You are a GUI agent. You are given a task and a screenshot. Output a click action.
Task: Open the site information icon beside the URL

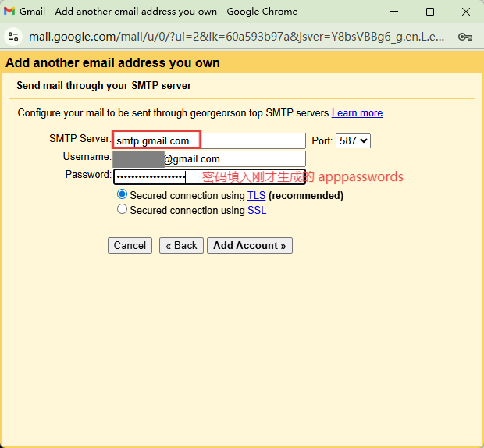pos(13,37)
